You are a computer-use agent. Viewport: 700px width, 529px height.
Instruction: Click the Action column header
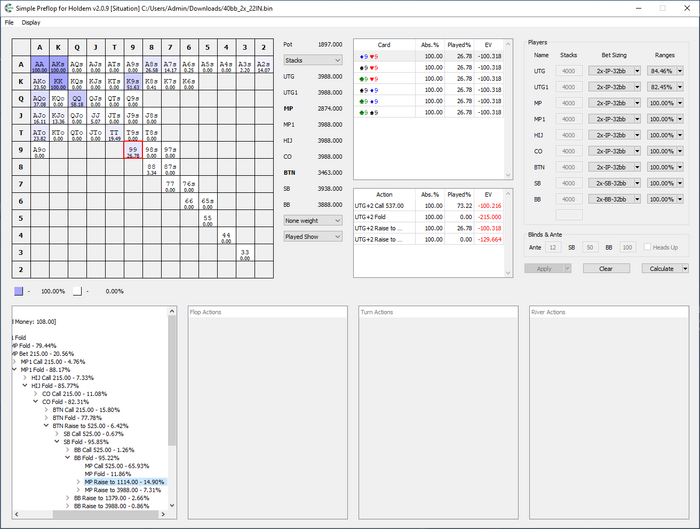384,194
